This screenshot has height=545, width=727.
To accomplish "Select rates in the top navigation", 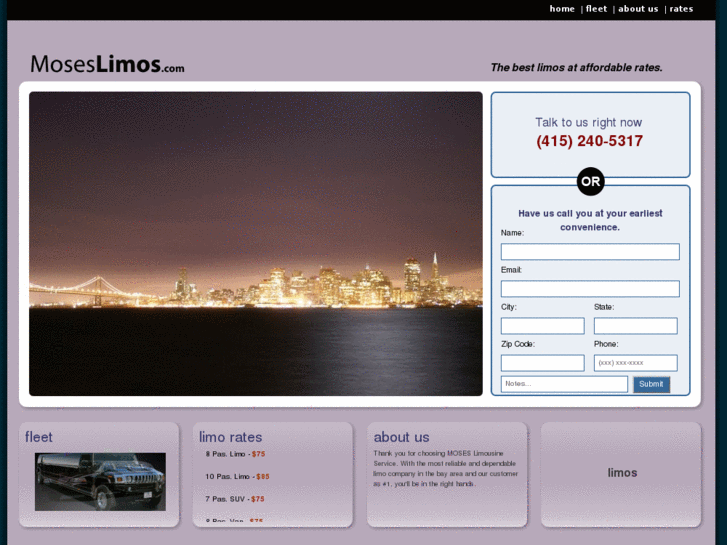I will point(681,9).
